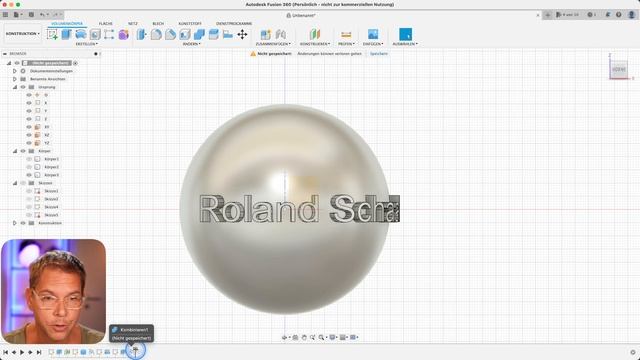Toggle visibility of Körper1

29,159
